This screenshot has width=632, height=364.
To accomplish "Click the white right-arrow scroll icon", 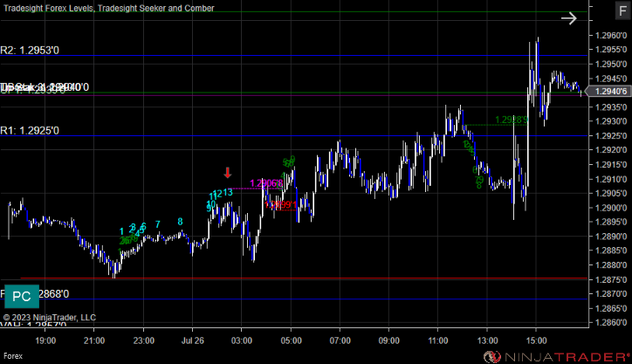I will pos(569,18).
